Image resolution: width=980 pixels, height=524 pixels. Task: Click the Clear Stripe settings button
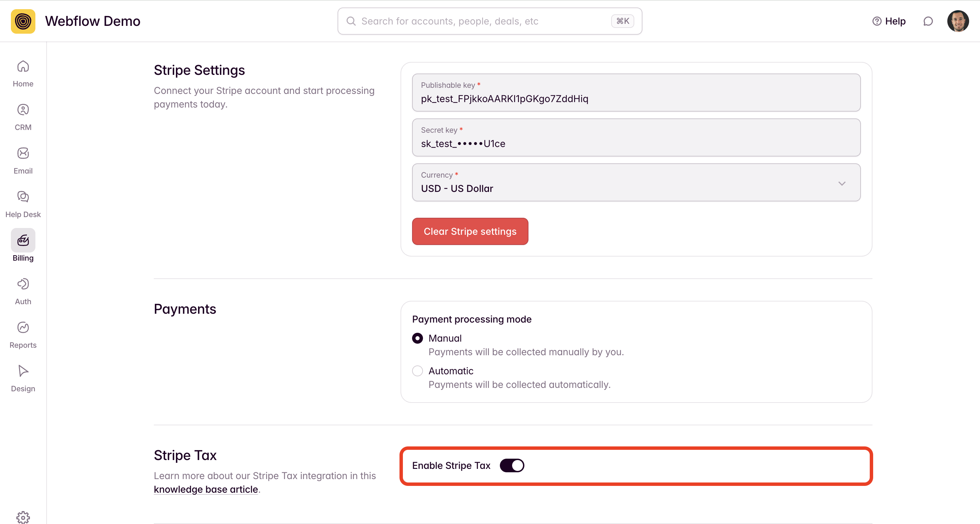[470, 231]
